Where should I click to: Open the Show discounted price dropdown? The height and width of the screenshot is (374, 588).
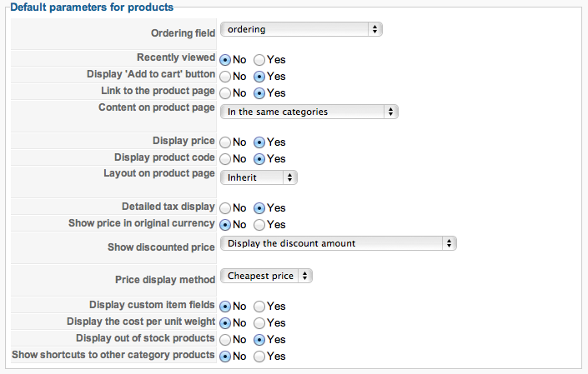coord(338,243)
